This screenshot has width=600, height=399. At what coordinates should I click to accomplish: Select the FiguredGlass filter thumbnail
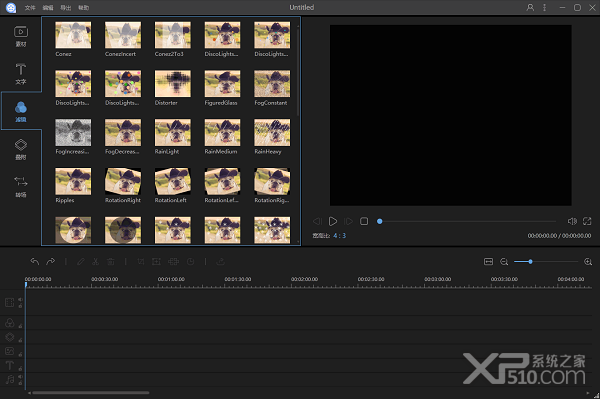click(222, 83)
